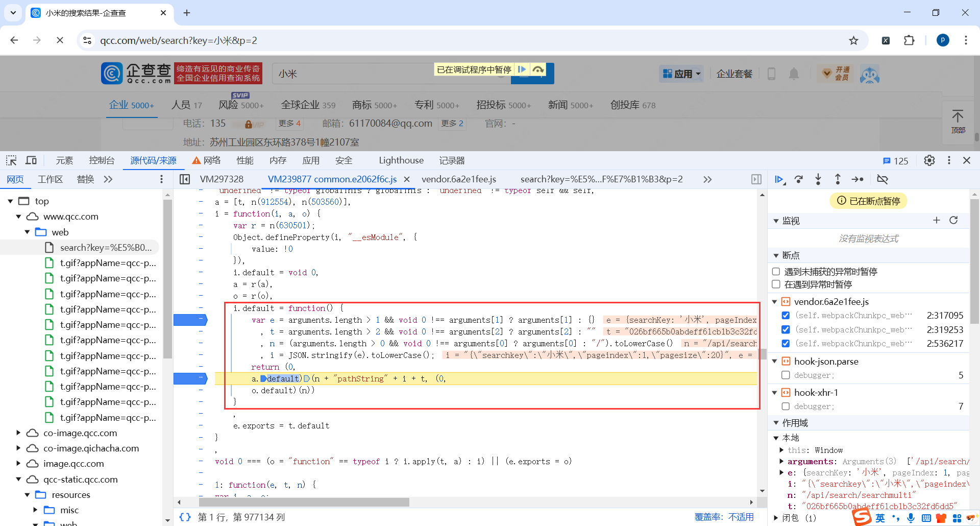Activate the inspect element picker
980x526 pixels.
coord(11,160)
